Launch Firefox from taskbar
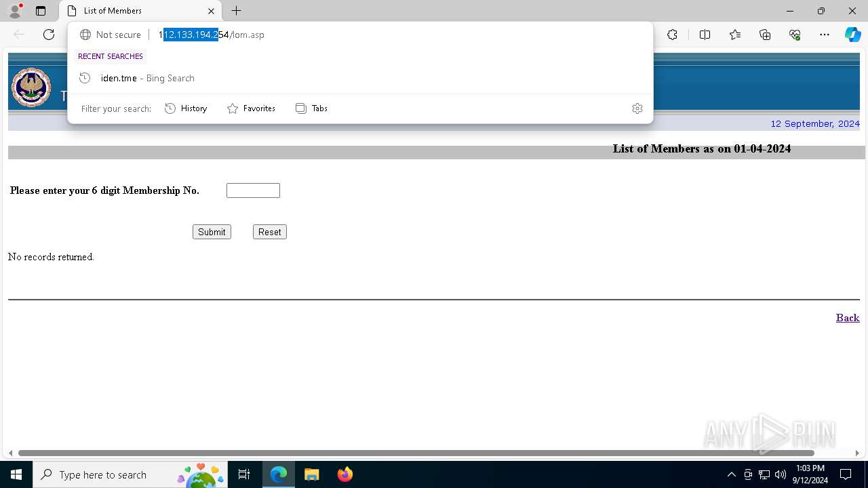Viewport: 868px width, 488px height. pos(344,474)
